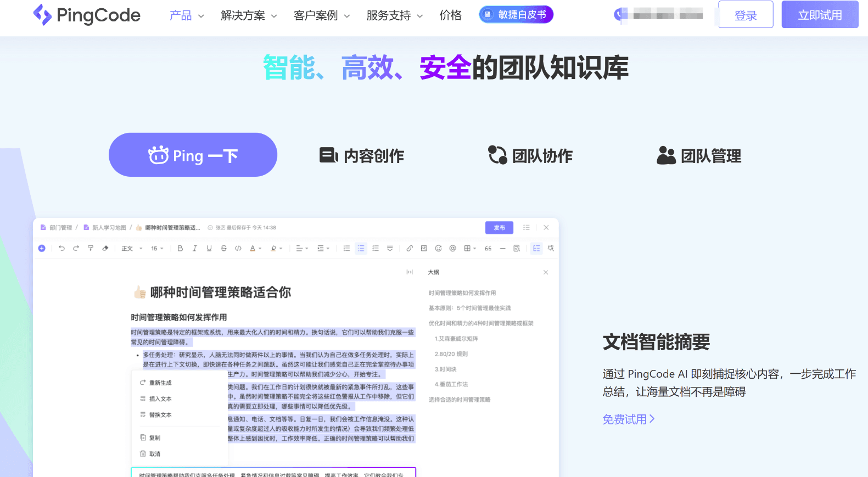Expand the 解决方案 navigation menu
The image size is (868, 477).
249,15
